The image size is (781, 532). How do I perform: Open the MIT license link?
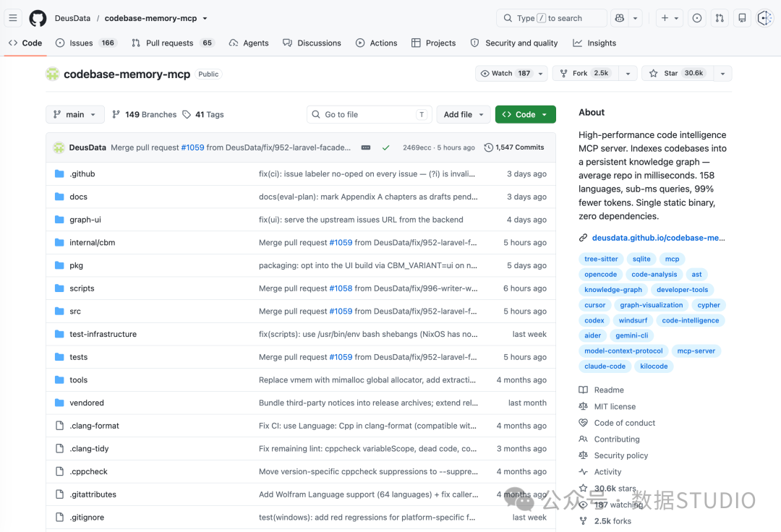[x=615, y=406]
